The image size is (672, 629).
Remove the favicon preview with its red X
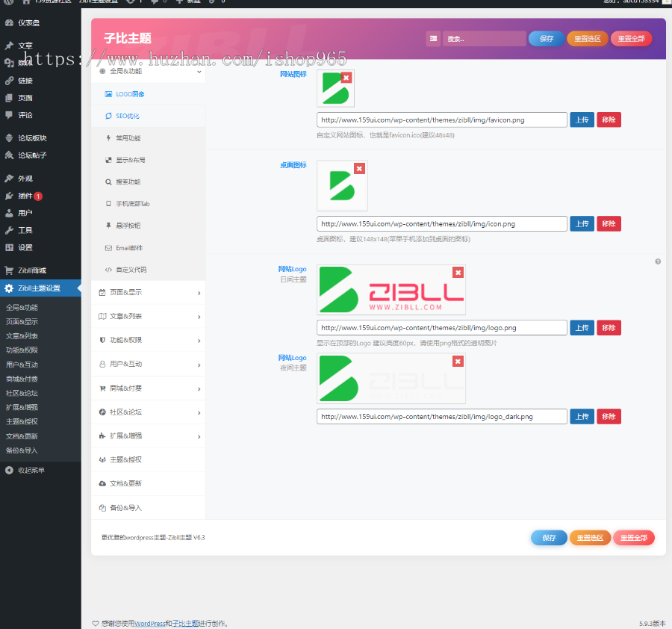pyautogui.click(x=346, y=78)
